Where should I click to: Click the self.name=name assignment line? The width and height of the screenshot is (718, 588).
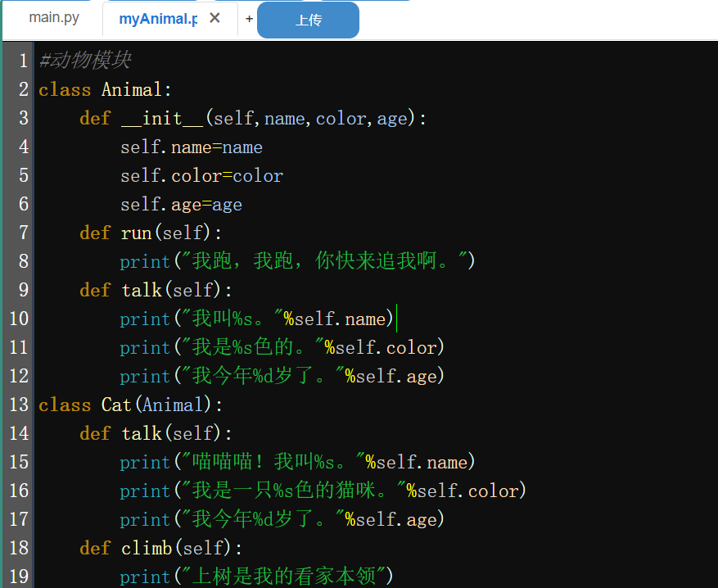tap(191, 147)
